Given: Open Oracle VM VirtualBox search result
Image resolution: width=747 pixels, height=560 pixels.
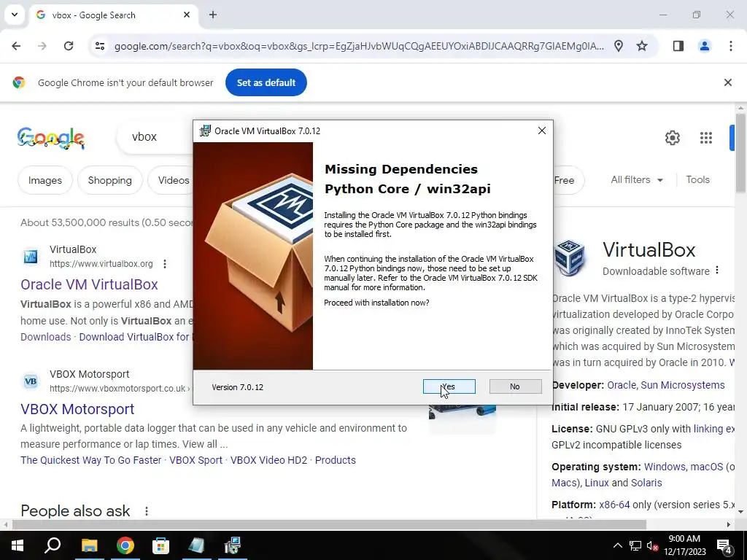Looking at the screenshot, I should click(89, 284).
